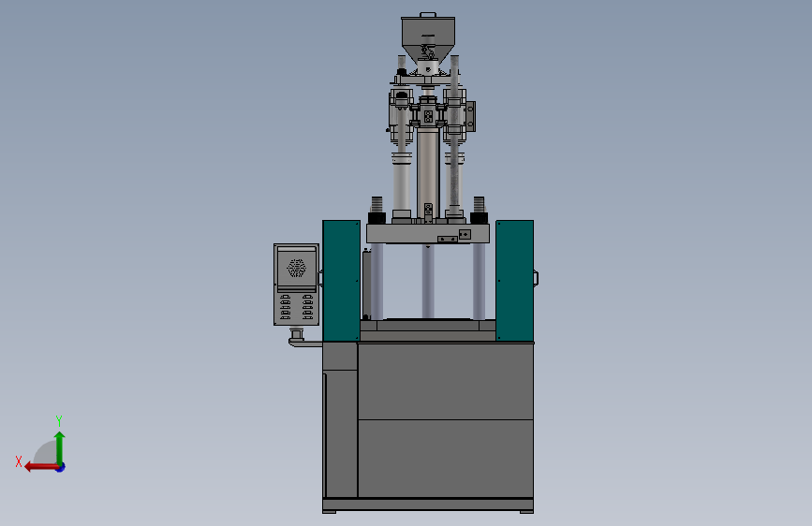
Task: Select the control panel box with keypad
Action: pyautogui.click(x=296, y=285)
